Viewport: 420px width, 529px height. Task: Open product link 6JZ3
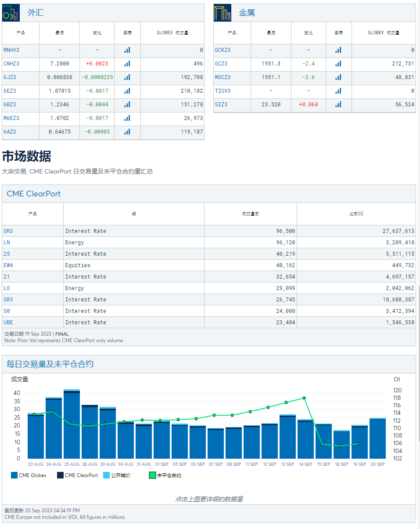pyautogui.click(x=10, y=77)
